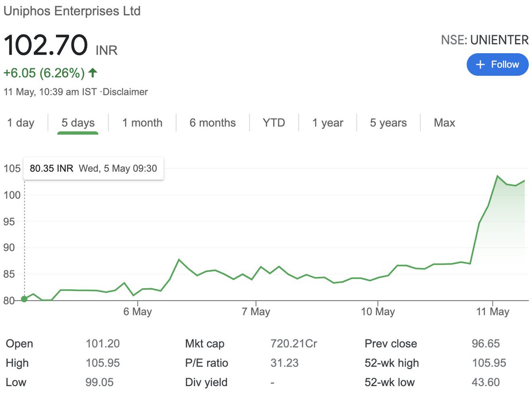This screenshot has width=532, height=399.
Task: Switch to the YTD chart
Action: tap(274, 123)
